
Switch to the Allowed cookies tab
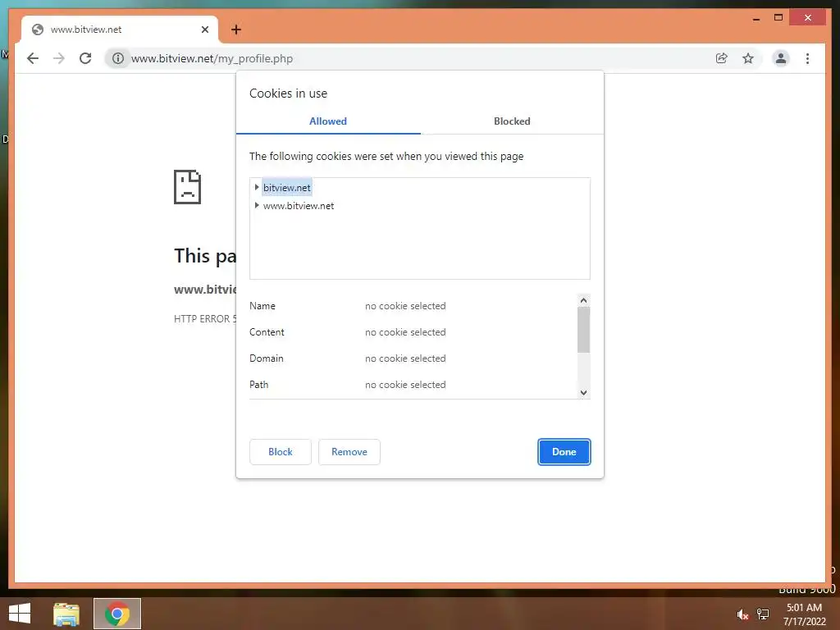click(328, 121)
